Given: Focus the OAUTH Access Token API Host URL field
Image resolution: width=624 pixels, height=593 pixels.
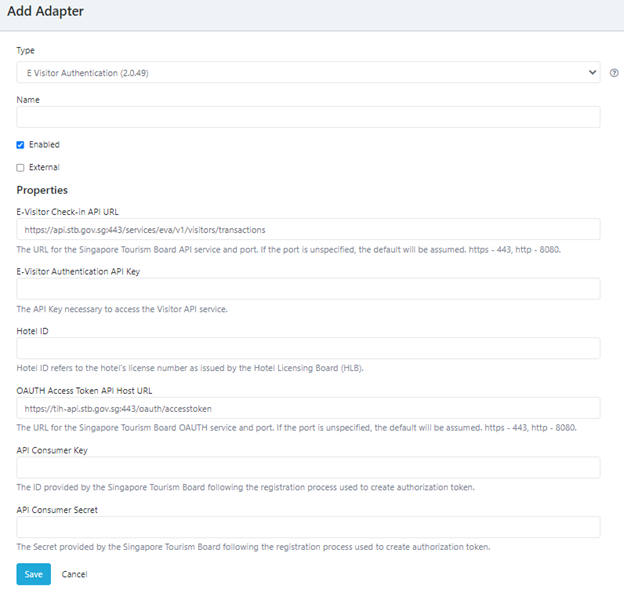Looking at the screenshot, I should pos(308,408).
